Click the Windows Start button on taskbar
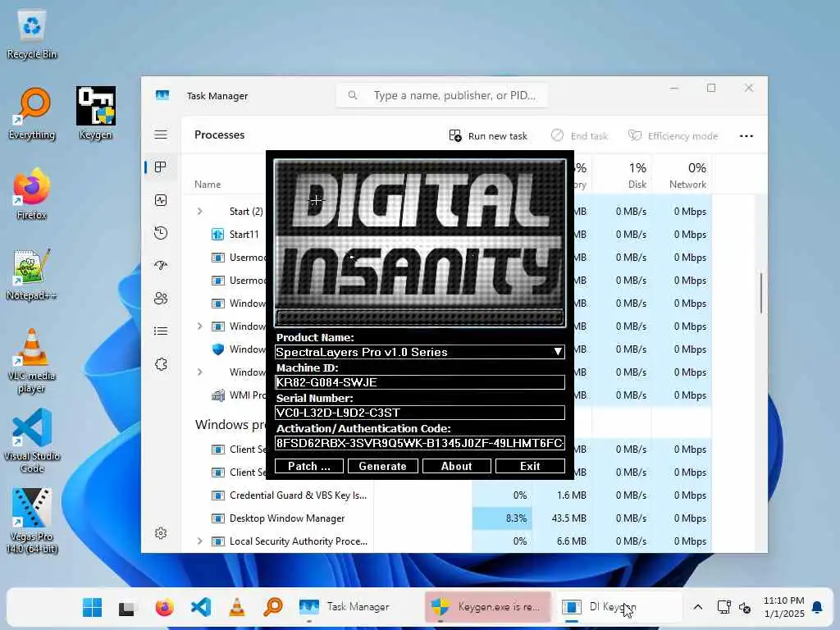 click(92, 607)
